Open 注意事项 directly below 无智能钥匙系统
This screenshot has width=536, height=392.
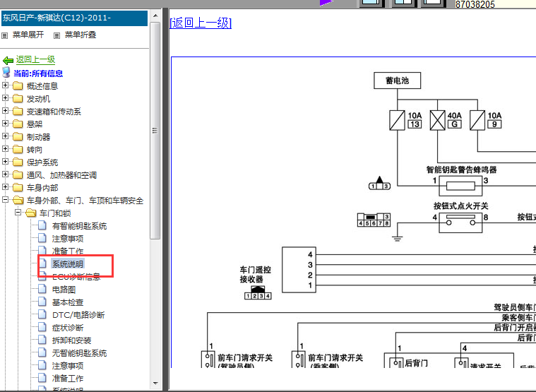pos(68,366)
